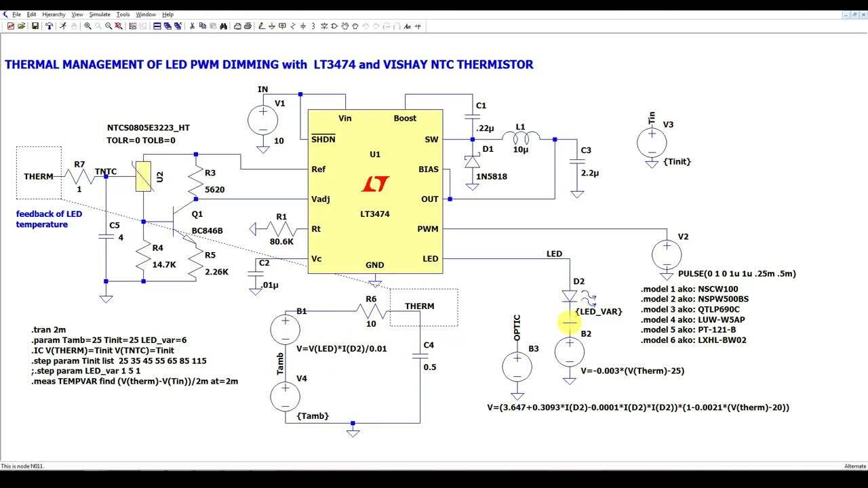Click the schematic title text
The height and width of the screenshot is (488, 868).
tap(269, 65)
